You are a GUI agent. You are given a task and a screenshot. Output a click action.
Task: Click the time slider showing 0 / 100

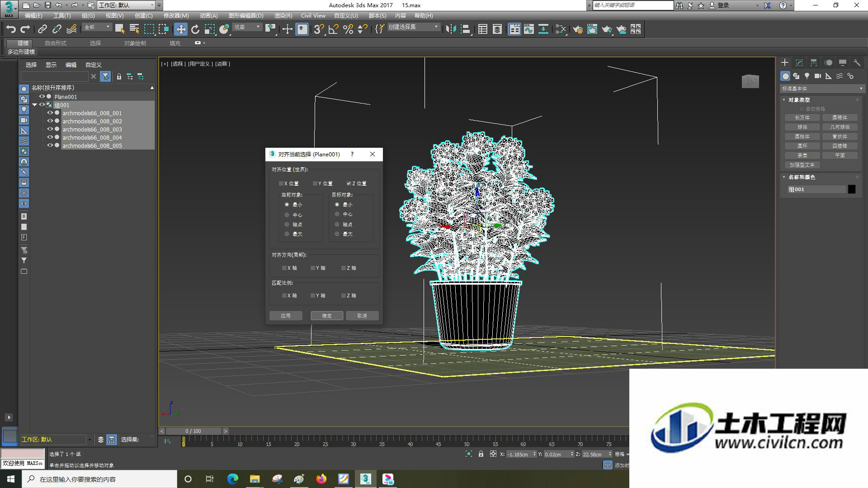click(193, 431)
